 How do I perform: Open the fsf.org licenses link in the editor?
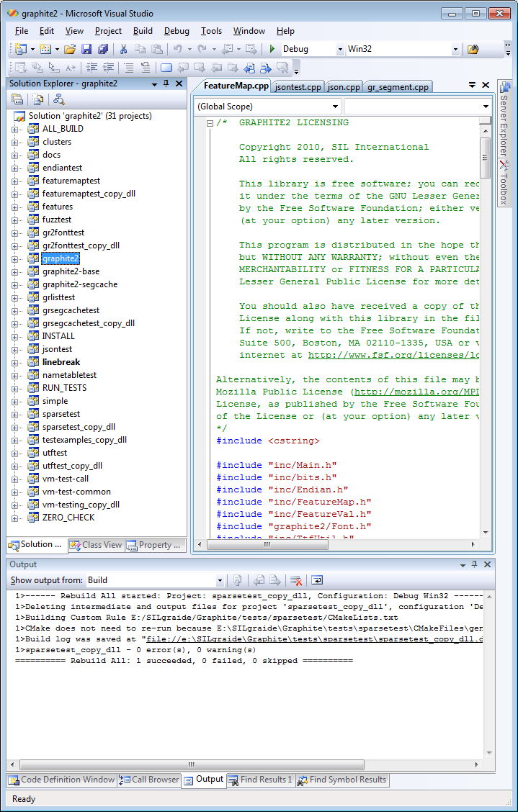point(393,356)
